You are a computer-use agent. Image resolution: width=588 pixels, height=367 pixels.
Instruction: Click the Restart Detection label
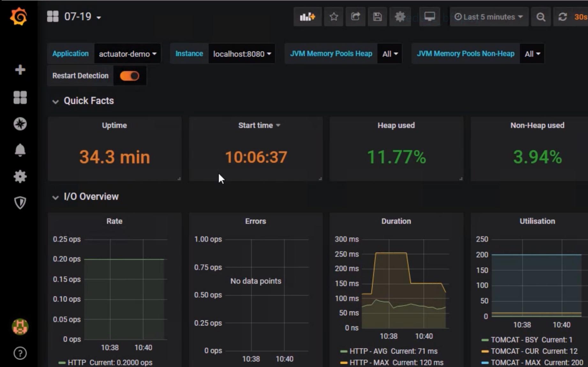[x=80, y=76]
